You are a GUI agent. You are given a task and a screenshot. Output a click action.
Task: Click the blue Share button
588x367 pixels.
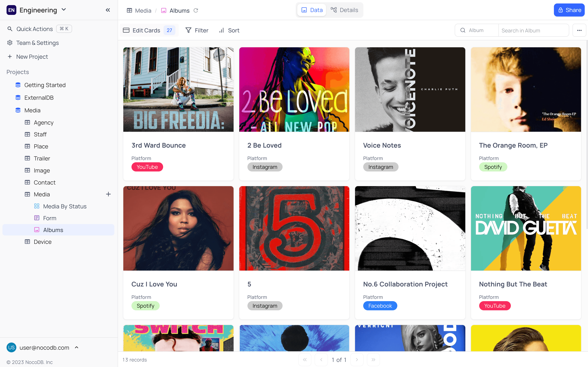pos(569,10)
